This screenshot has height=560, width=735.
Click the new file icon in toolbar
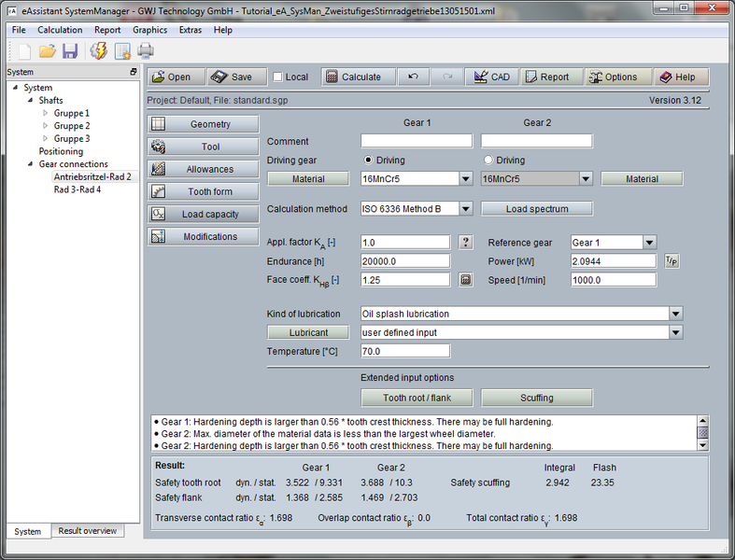(x=23, y=51)
